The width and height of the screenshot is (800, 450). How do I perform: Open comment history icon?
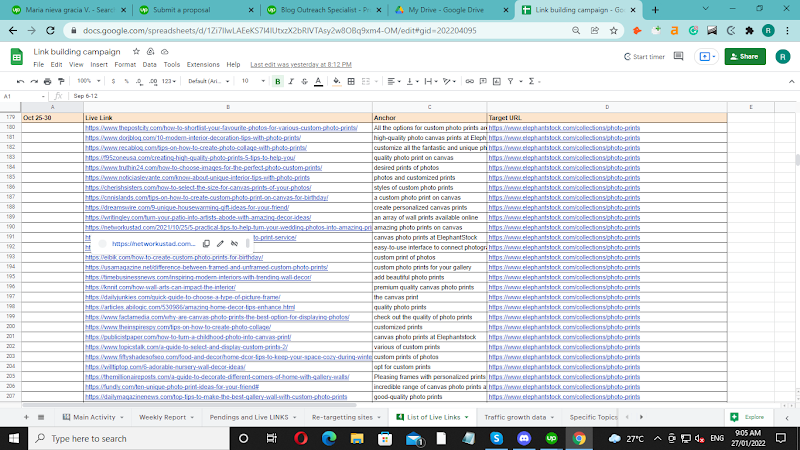pos(678,56)
